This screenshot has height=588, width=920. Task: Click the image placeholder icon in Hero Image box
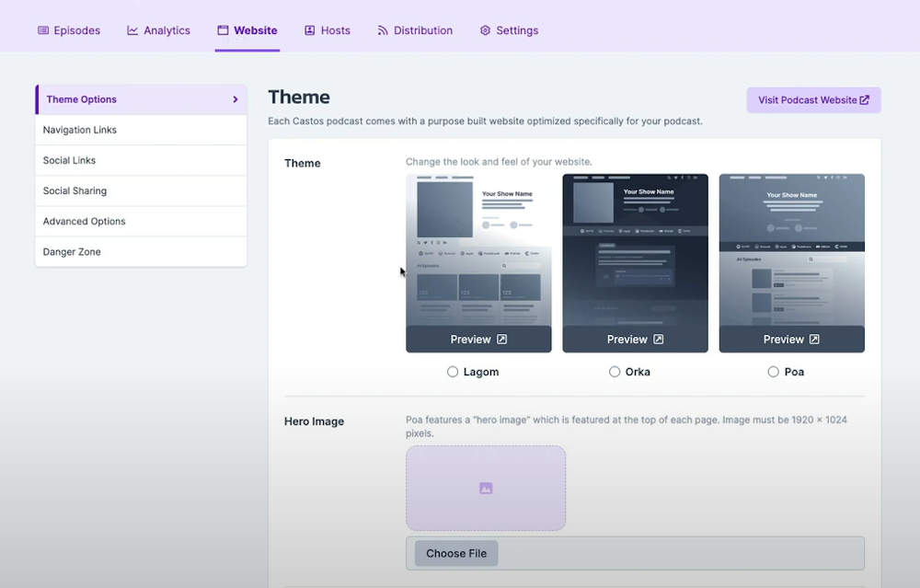point(486,488)
